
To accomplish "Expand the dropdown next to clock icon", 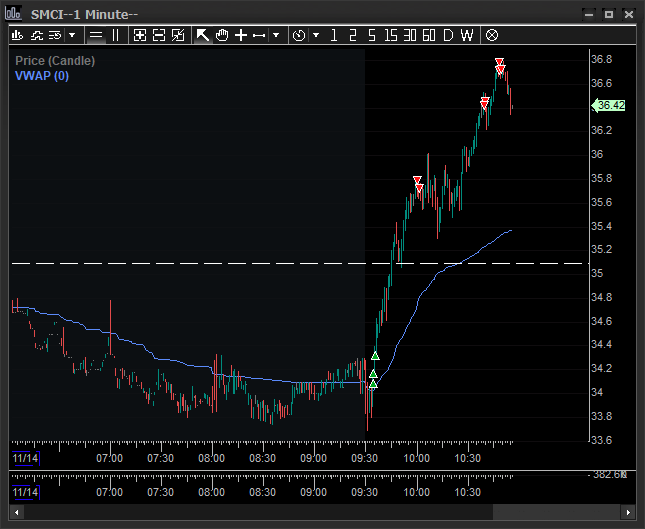I will 316,35.
